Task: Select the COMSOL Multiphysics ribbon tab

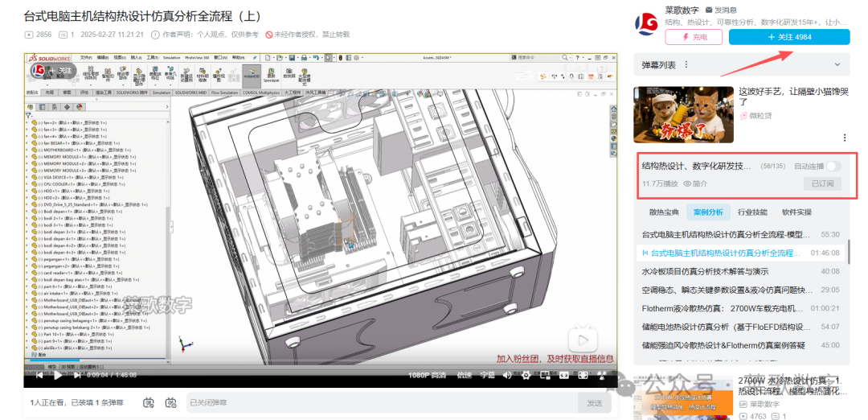Action: [261, 93]
